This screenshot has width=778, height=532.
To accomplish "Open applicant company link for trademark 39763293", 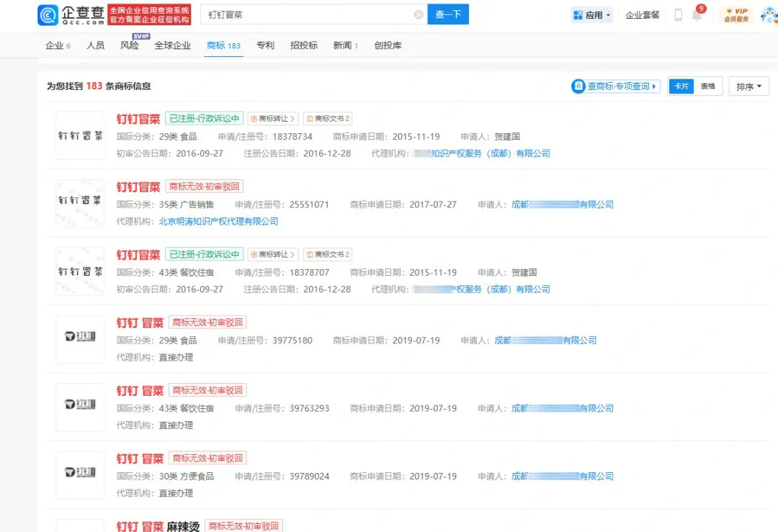I will click(563, 408).
